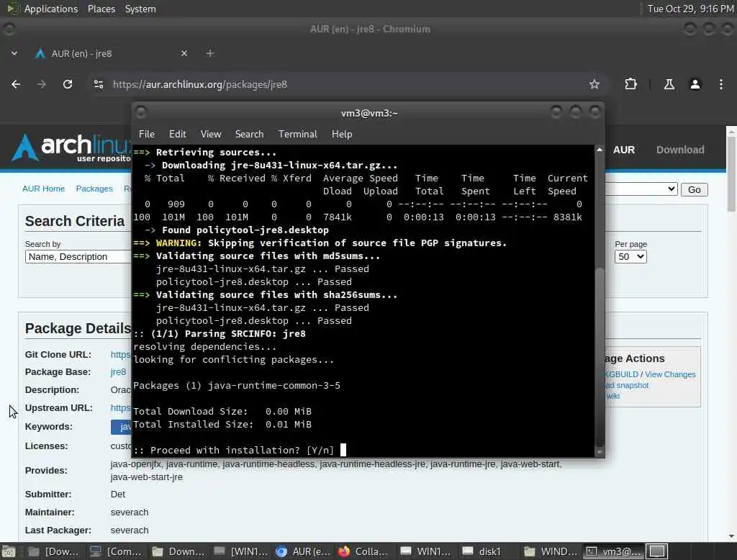Click the terminal scrollbar up arrow
The height and width of the screenshot is (560, 737).
pos(600,150)
